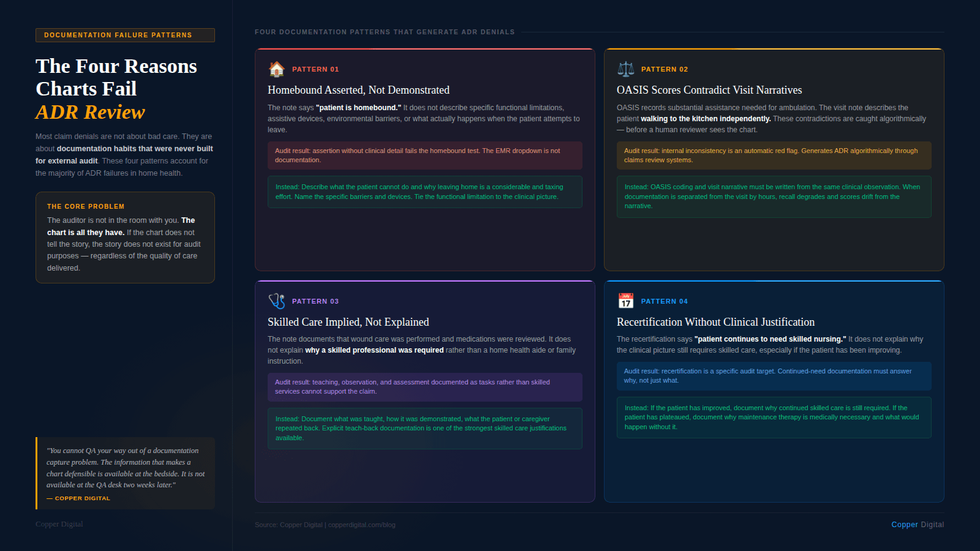Click the — COPPER DIGITAL quote attribution

click(x=78, y=498)
